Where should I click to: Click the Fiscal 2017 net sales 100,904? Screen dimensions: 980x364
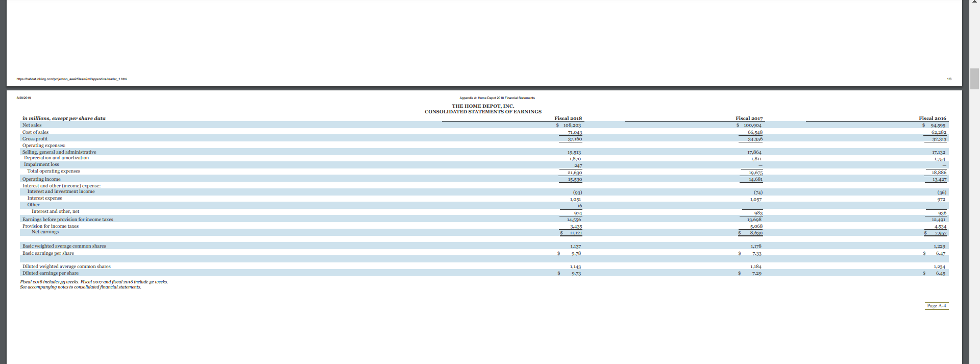pos(752,125)
